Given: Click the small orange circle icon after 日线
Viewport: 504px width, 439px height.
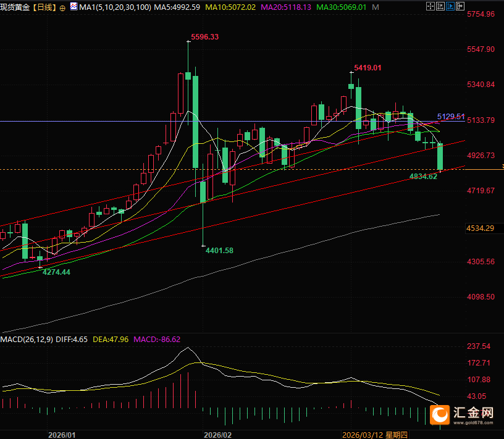Looking at the screenshot, I should tap(62, 8).
